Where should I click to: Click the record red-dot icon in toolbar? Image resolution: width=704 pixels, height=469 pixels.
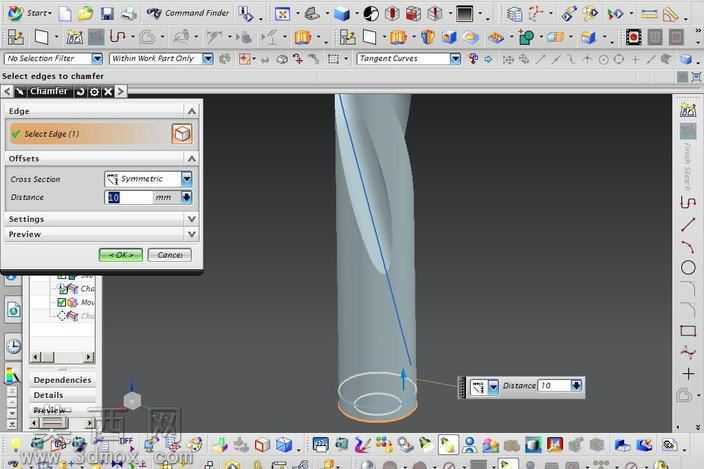(633, 37)
